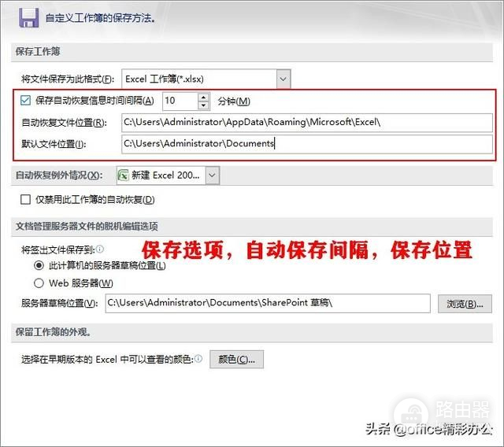Select 此计算机的服务器草稿位置 radio button
Image resolution: width=504 pixels, height=447 pixels.
click(39, 266)
